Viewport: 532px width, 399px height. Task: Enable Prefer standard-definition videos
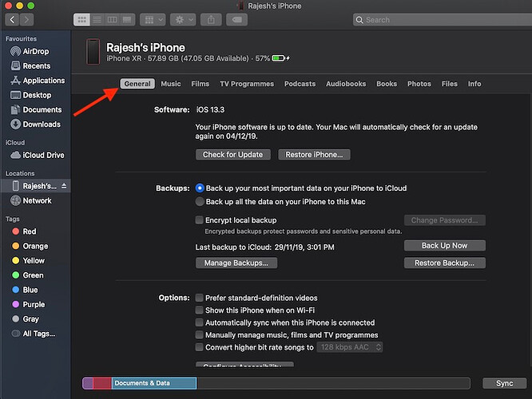[x=200, y=298]
